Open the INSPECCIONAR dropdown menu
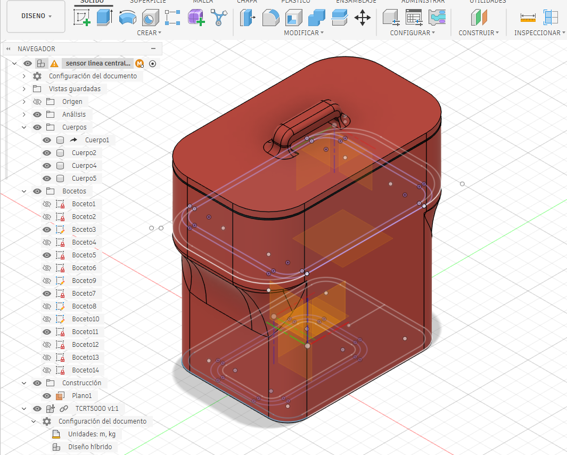 point(540,33)
